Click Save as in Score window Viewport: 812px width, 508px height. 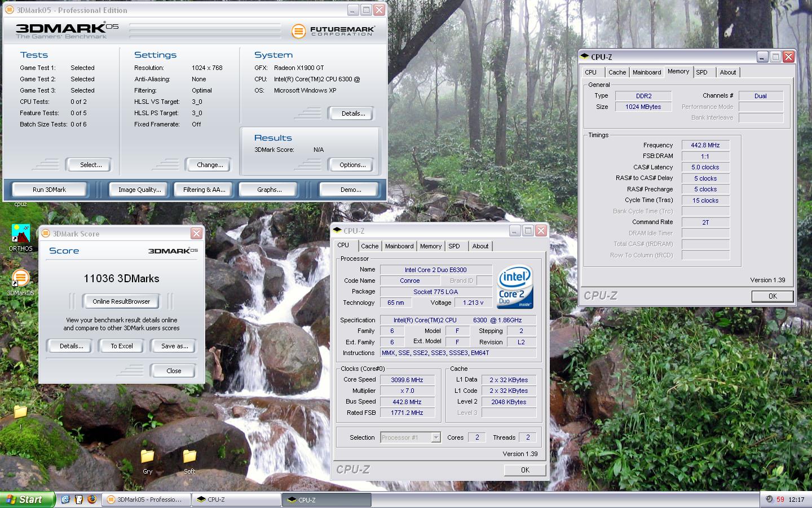point(174,346)
